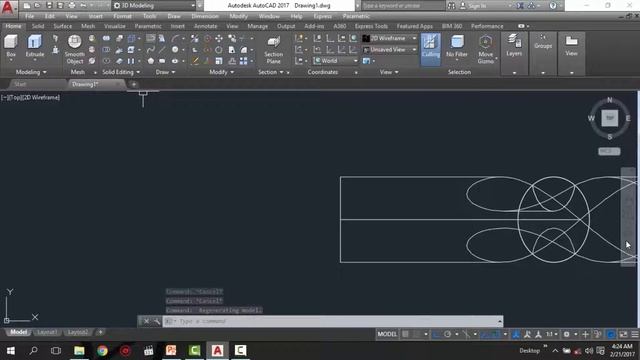The height and width of the screenshot is (360, 640).
Task: Click the Save icon in quick access toolbar
Action: click(49, 6)
